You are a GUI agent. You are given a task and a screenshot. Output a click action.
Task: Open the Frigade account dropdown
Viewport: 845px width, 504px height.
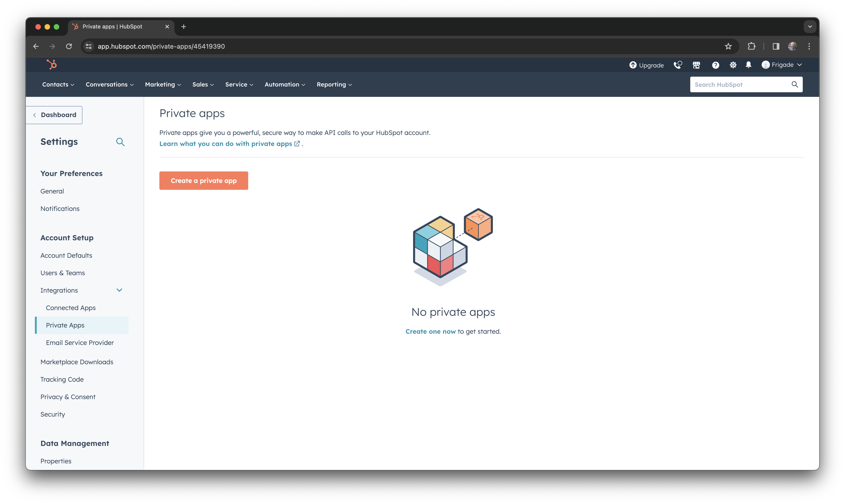point(782,64)
